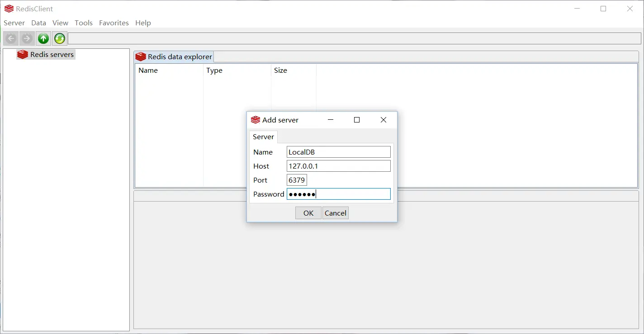
Task: Focus the Name field containing LocalDB
Action: tap(339, 152)
